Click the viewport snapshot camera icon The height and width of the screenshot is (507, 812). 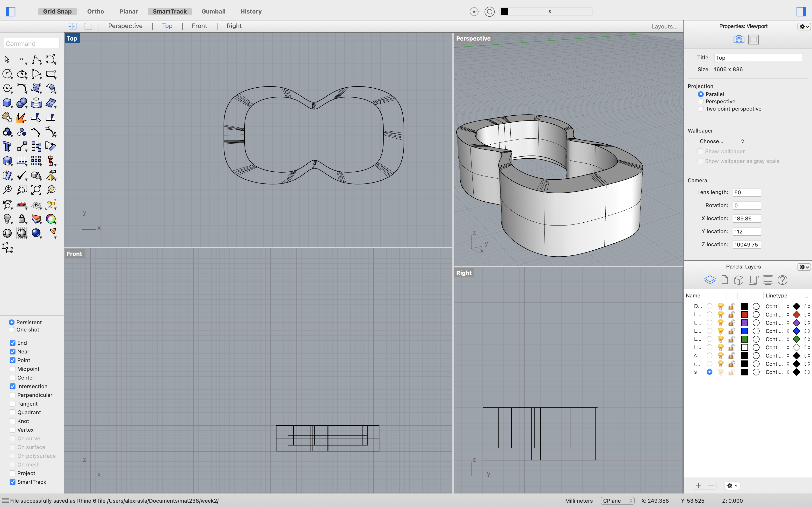pyautogui.click(x=739, y=39)
